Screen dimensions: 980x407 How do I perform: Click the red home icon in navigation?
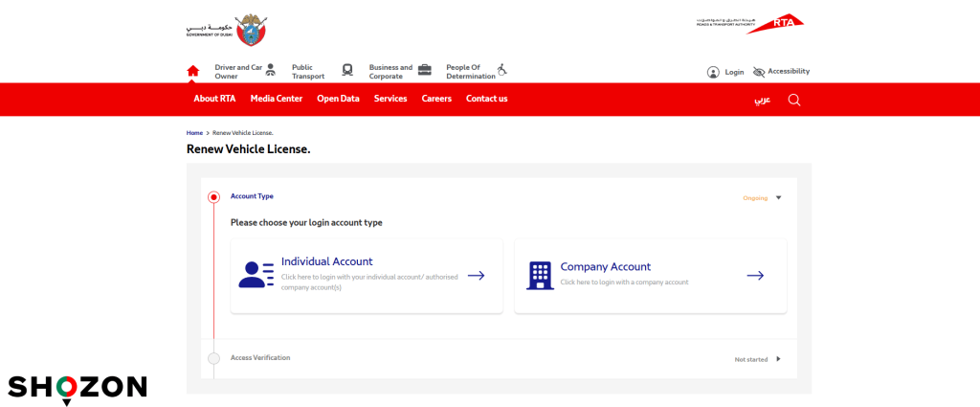[x=193, y=71]
